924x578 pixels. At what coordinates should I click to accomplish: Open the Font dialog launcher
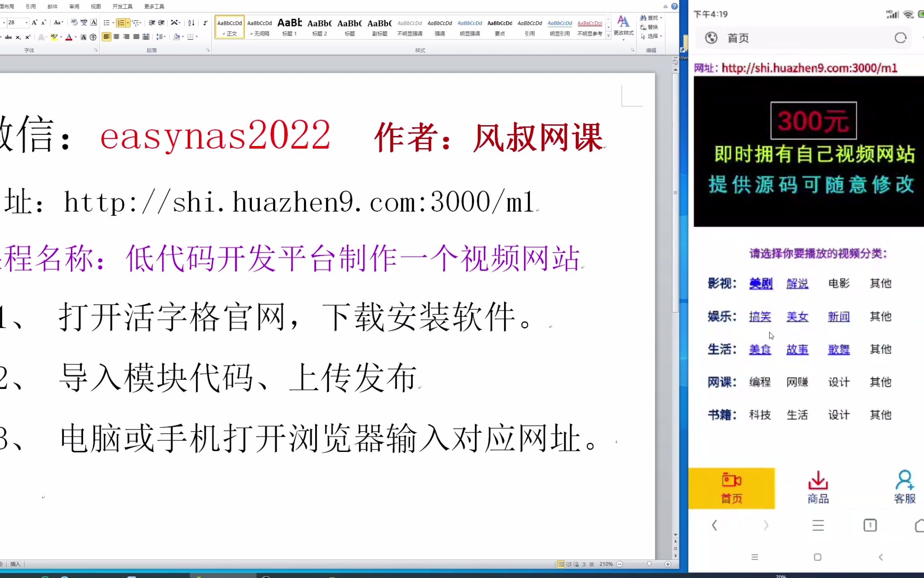96,50
